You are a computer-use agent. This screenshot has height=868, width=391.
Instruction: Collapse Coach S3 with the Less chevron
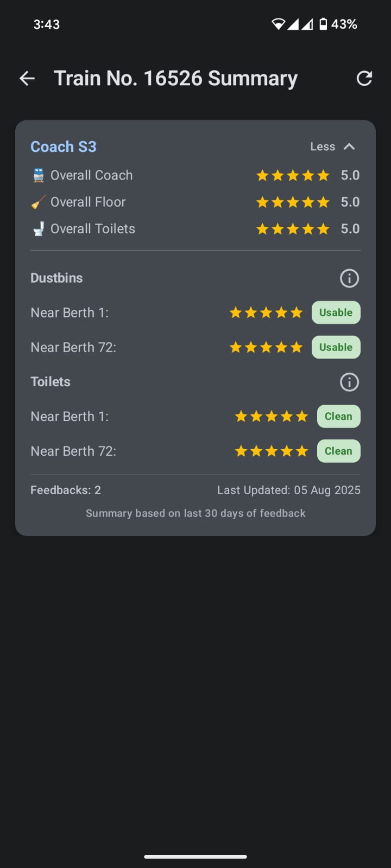tap(323, 146)
